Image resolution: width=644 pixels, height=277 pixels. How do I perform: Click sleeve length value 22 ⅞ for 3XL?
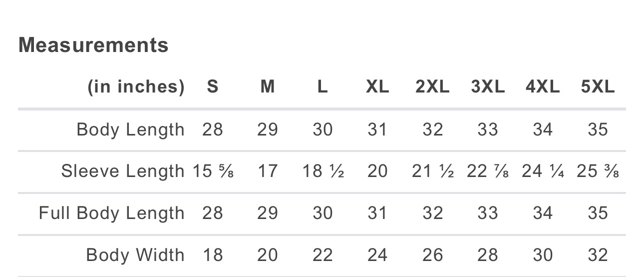pos(488,171)
